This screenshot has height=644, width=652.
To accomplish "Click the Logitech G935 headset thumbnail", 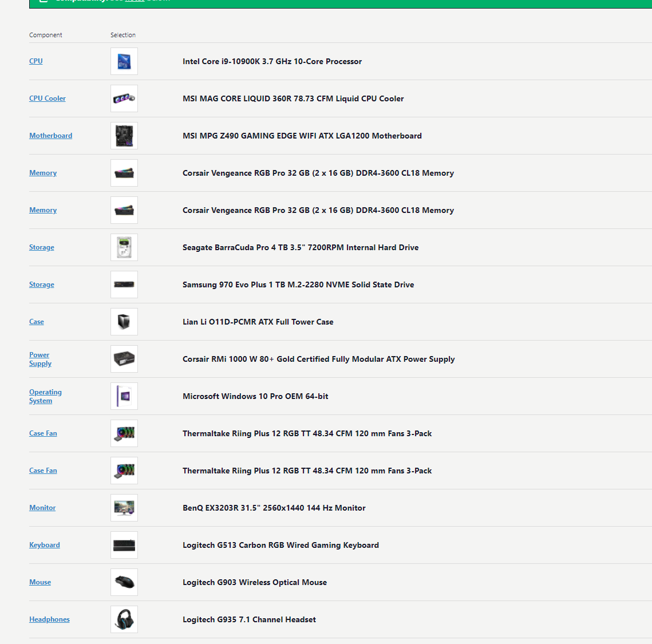I will click(x=124, y=619).
